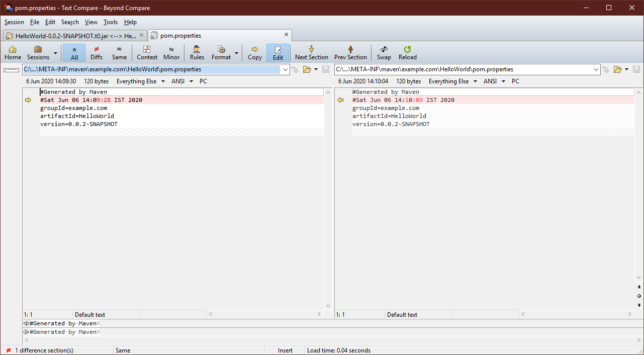Click right pane horizontal scrollbar left arrow
The height and width of the screenshot is (355, 644).
523,314
